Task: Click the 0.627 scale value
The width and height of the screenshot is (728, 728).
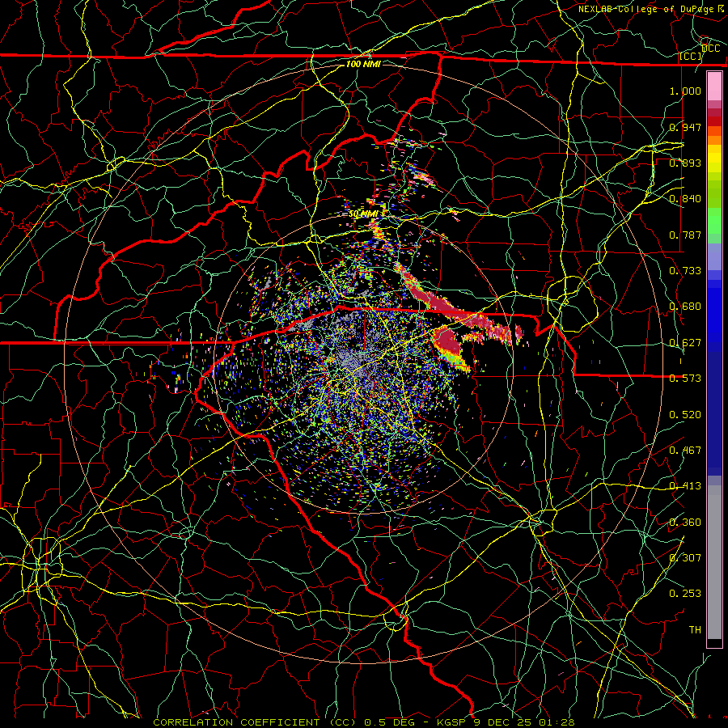Action: pyautogui.click(x=685, y=343)
